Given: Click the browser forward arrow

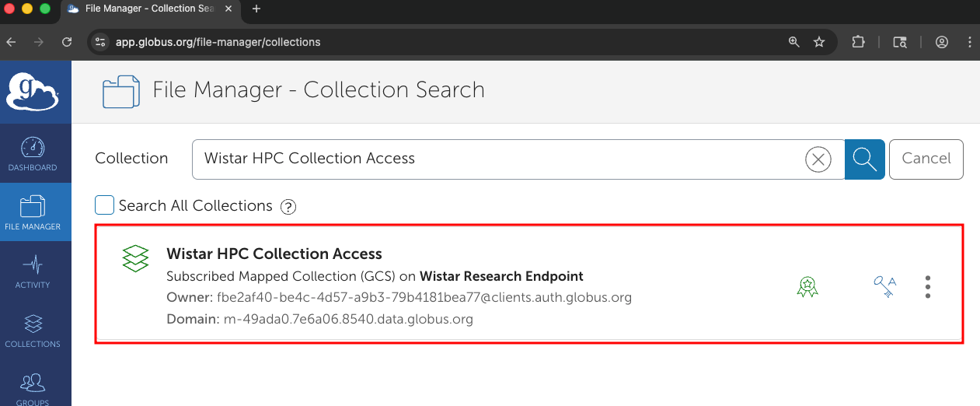Looking at the screenshot, I should click(39, 42).
